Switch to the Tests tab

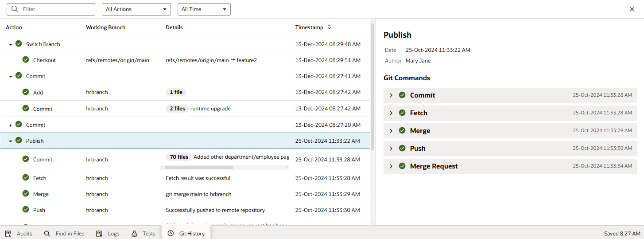pos(144,234)
